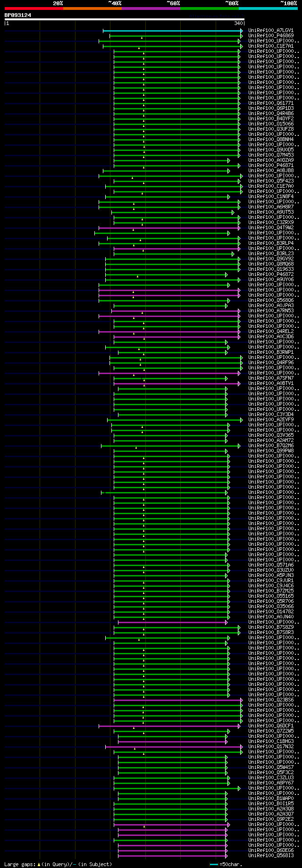302x868 pixels.
Task: Click the purple ~60% identity legend segment
Action: click(x=151, y=8)
